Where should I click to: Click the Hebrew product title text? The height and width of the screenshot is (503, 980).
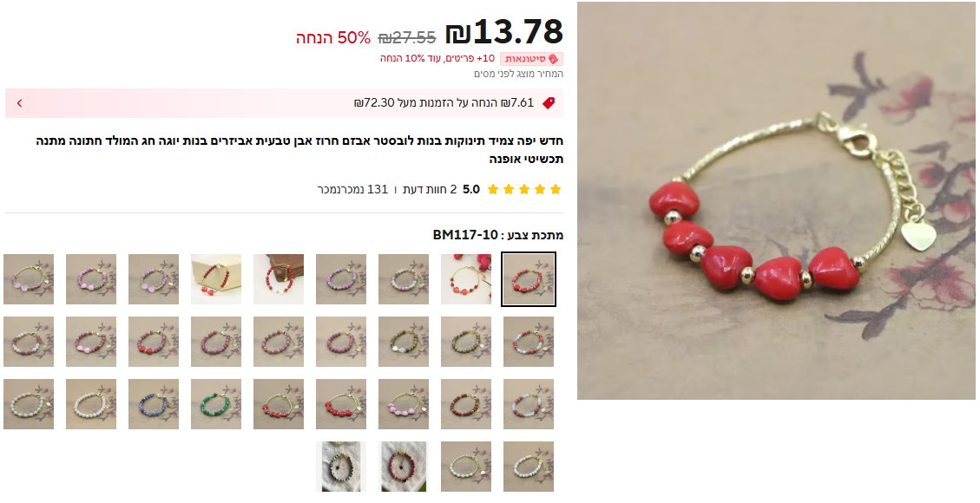[x=299, y=150]
